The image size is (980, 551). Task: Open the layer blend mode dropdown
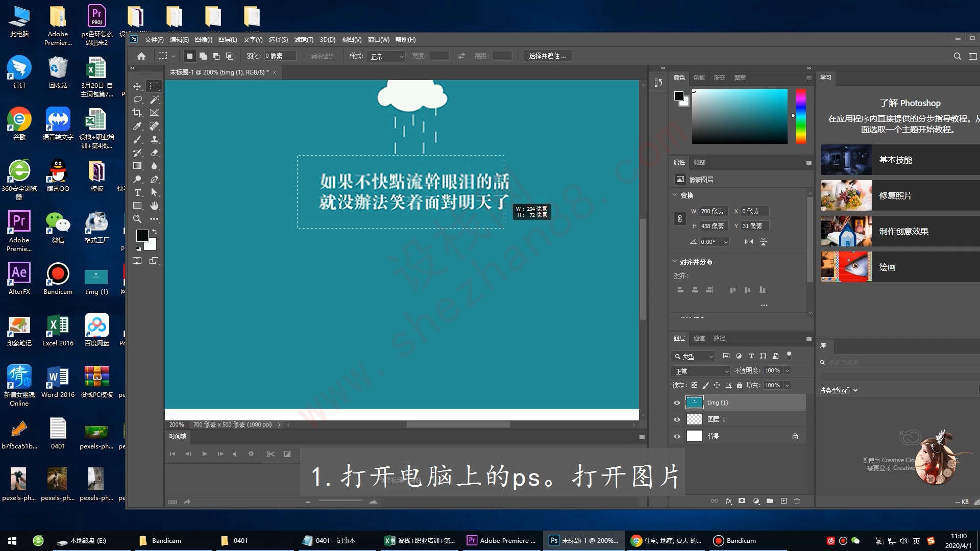701,371
